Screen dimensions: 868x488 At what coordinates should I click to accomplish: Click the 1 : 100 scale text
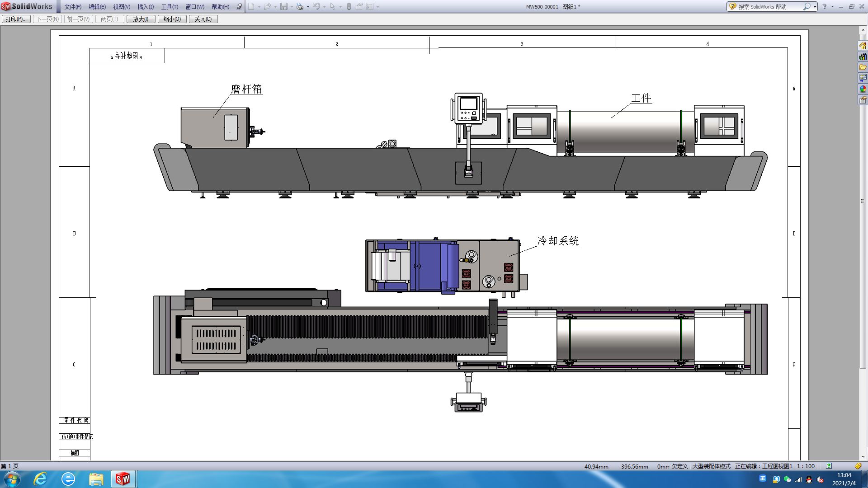pos(806,466)
